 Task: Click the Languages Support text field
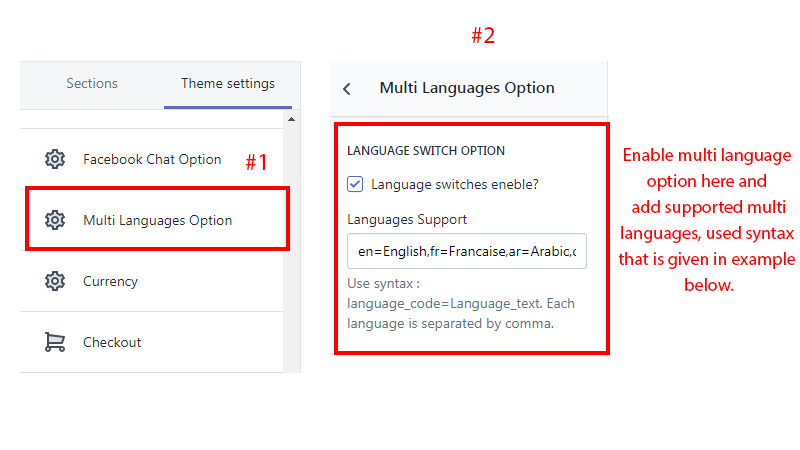point(467,252)
